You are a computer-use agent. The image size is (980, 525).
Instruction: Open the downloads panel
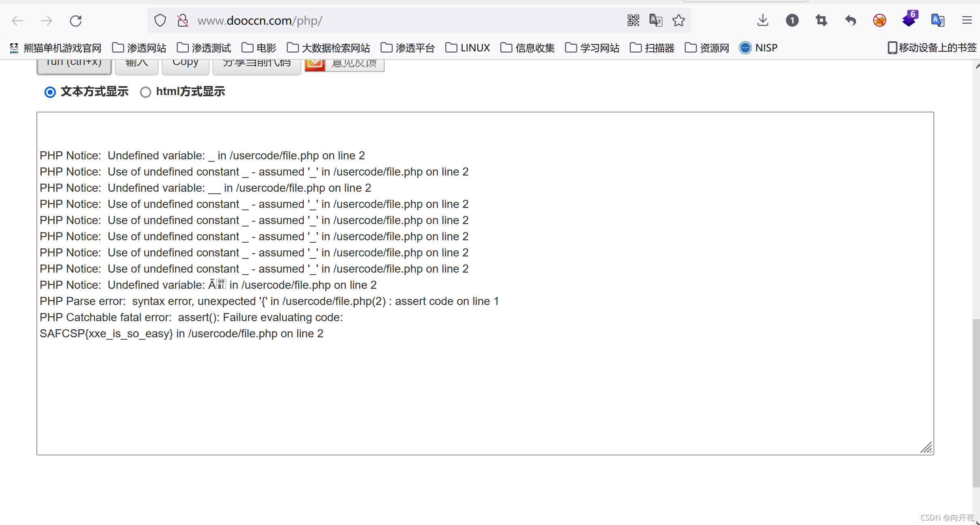(x=763, y=21)
